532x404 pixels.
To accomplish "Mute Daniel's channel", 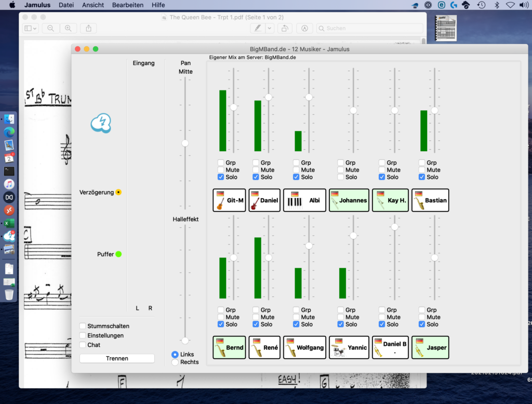I will 256,170.
